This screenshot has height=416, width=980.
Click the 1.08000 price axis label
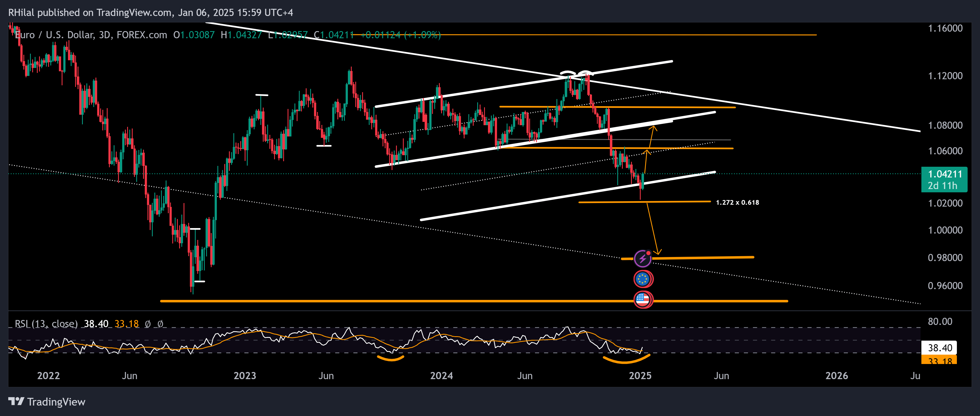(945, 125)
